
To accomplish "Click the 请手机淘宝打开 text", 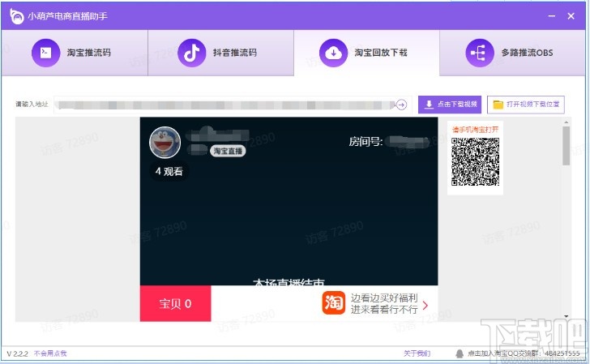I will click(x=475, y=130).
